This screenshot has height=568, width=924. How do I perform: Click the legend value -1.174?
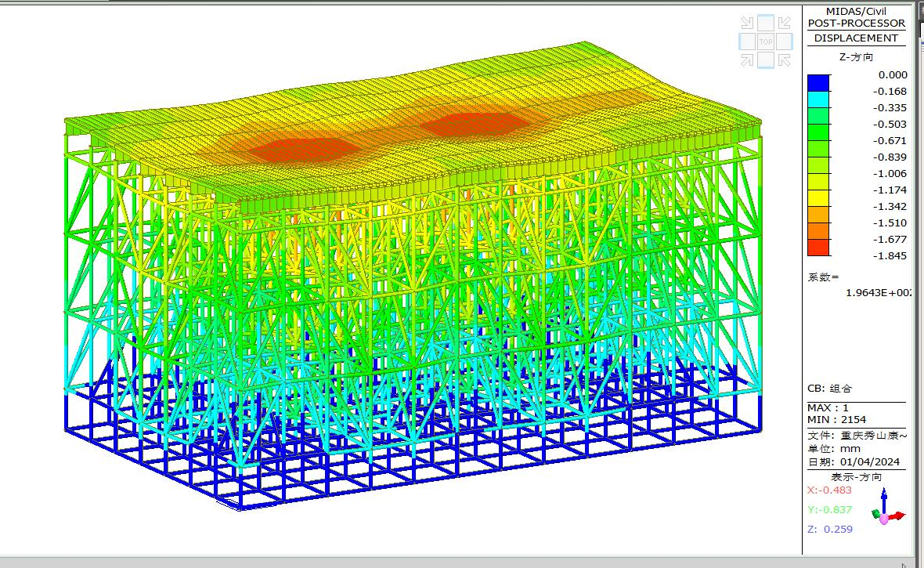[890, 190]
